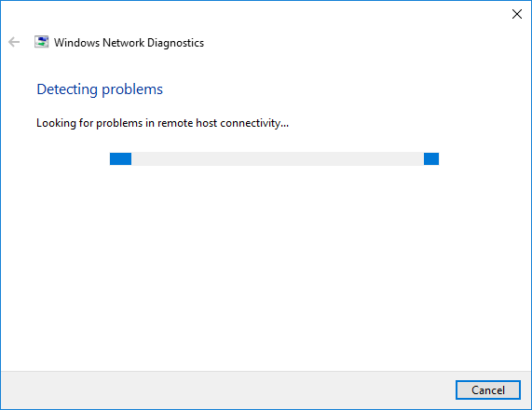The width and height of the screenshot is (532, 410).
Task: Click the word Detecting in heading
Action: [x=67, y=89]
